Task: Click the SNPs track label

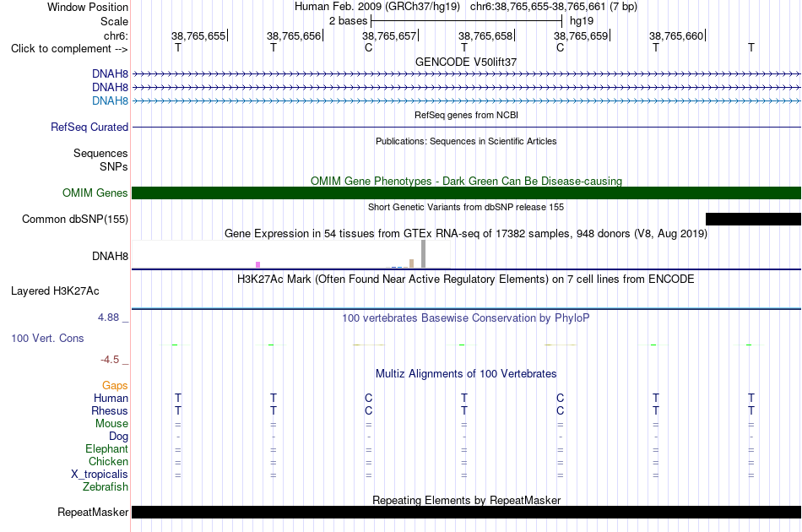Action: (x=114, y=166)
